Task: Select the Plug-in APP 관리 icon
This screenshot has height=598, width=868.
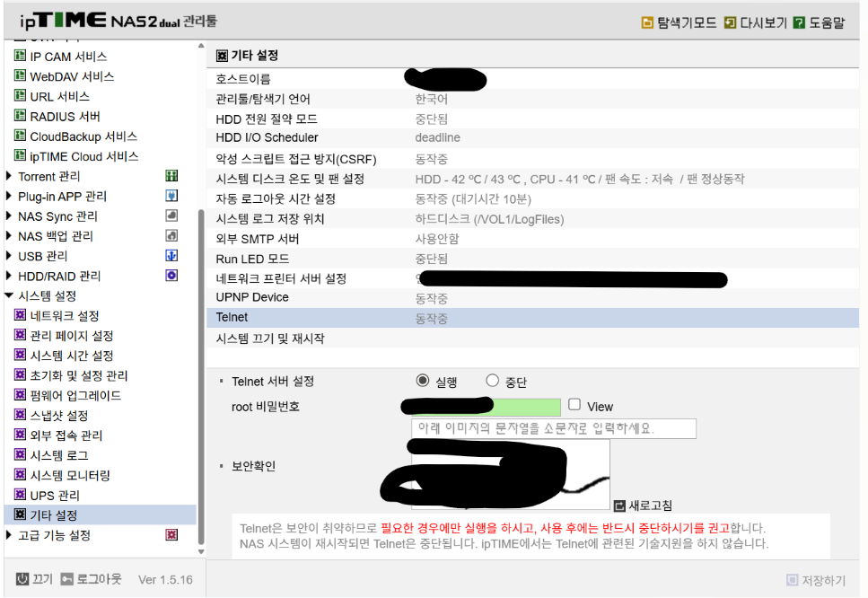Action: click(x=171, y=196)
